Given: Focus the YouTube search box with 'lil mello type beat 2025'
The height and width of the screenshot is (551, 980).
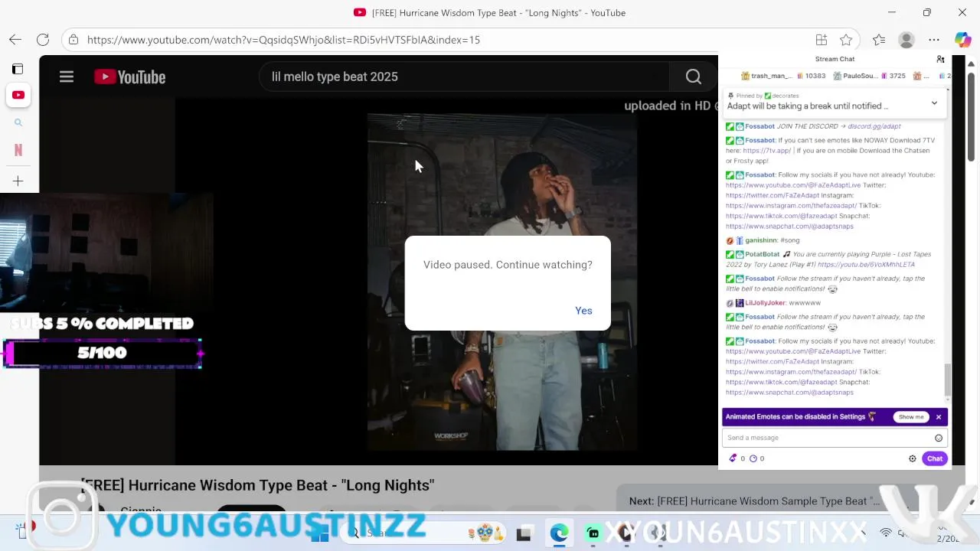Looking at the screenshot, I should click(464, 77).
